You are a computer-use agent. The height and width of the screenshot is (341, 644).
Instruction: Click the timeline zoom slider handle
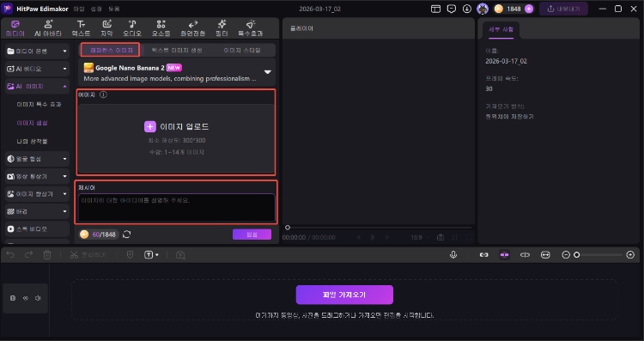point(577,255)
